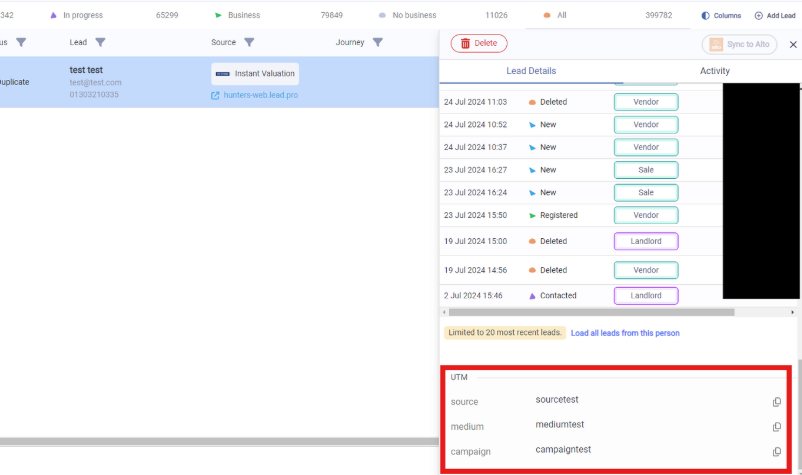Click the New status on 24 Jul 10:52 row
This screenshot has height=475, width=802.
click(542, 125)
